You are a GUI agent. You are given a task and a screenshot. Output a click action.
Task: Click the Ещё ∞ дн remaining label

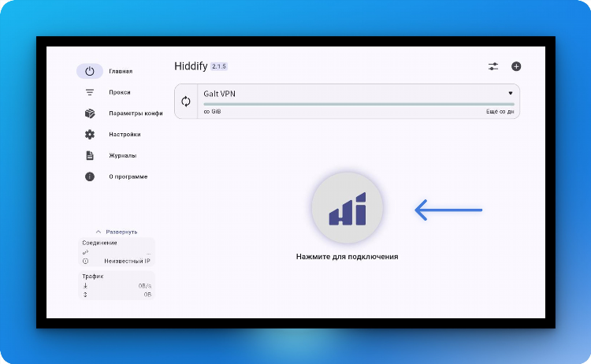click(x=500, y=112)
